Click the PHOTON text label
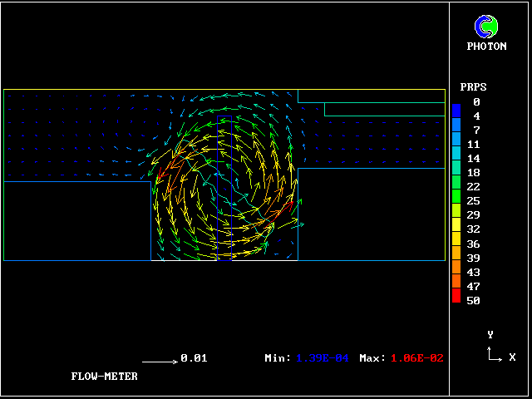This screenshot has height=399, width=532. pos(486,47)
